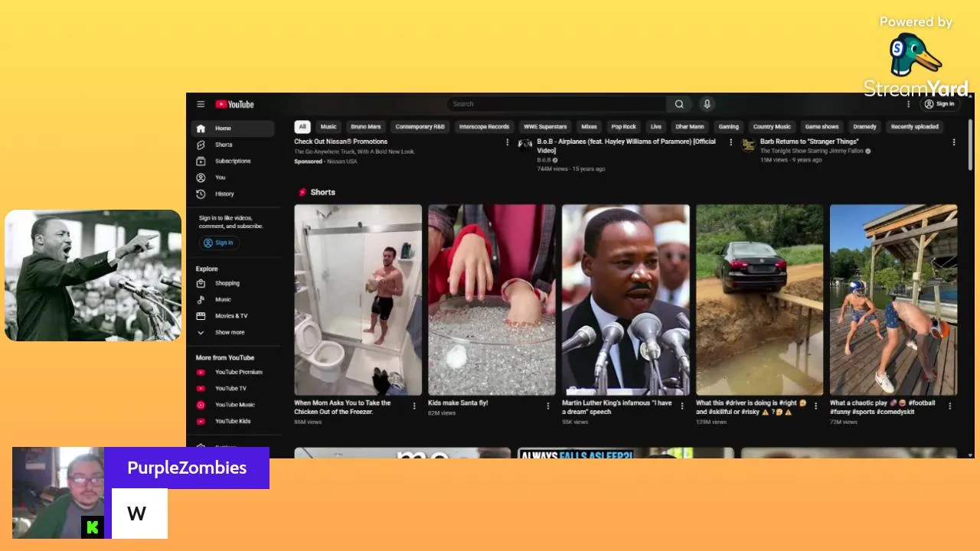Play Kids make Santa fly short
The width and height of the screenshot is (980, 551).
492,299
